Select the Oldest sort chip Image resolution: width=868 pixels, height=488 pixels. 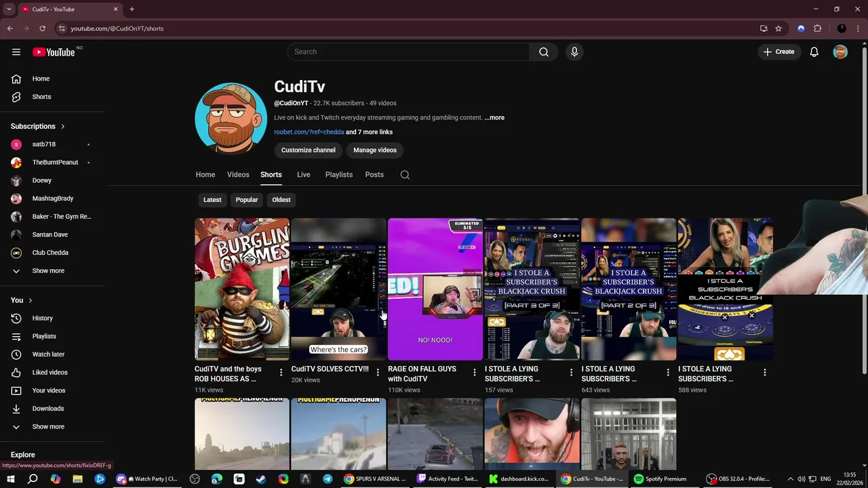pos(281,200)
